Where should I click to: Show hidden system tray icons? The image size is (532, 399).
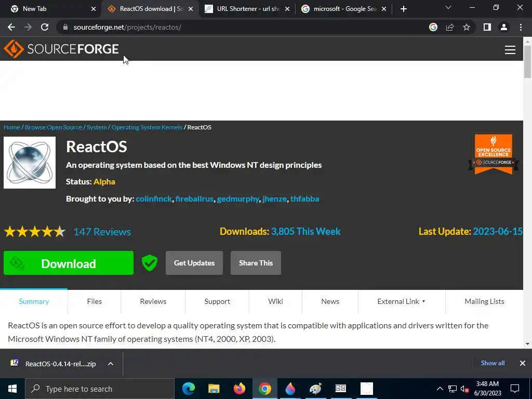click(x=440, y=389)
